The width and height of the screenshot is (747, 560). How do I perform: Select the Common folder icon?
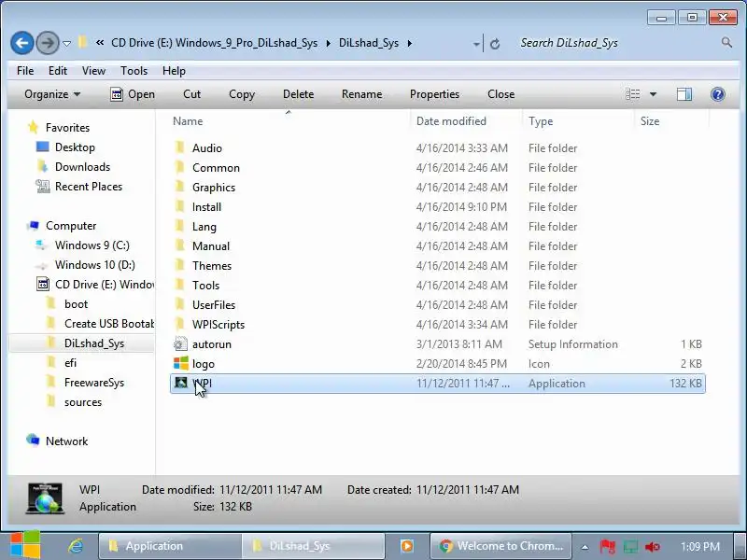[x=180, y=167]
